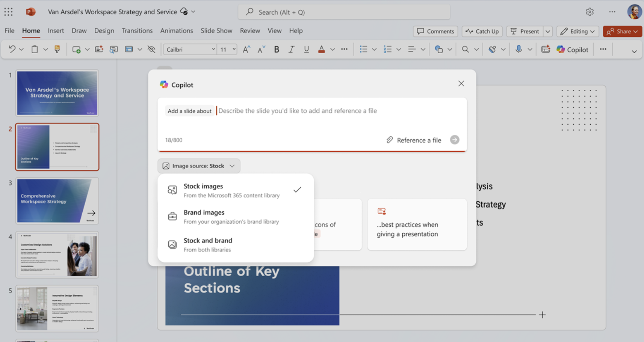Select the Stock and brand option
Screen dimensions: 644x342
click(236, 245)
